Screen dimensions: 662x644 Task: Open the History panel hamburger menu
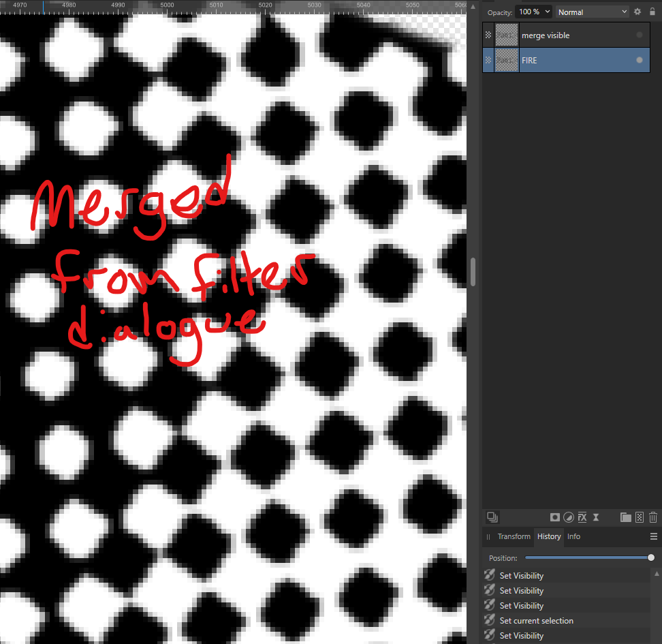coord(654,536)
